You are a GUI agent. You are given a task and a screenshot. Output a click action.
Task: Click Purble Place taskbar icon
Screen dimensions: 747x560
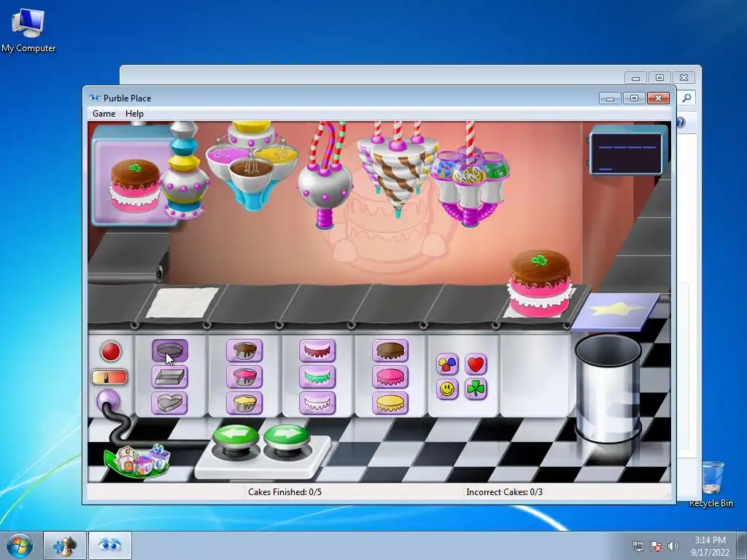[x=110, y=545]
